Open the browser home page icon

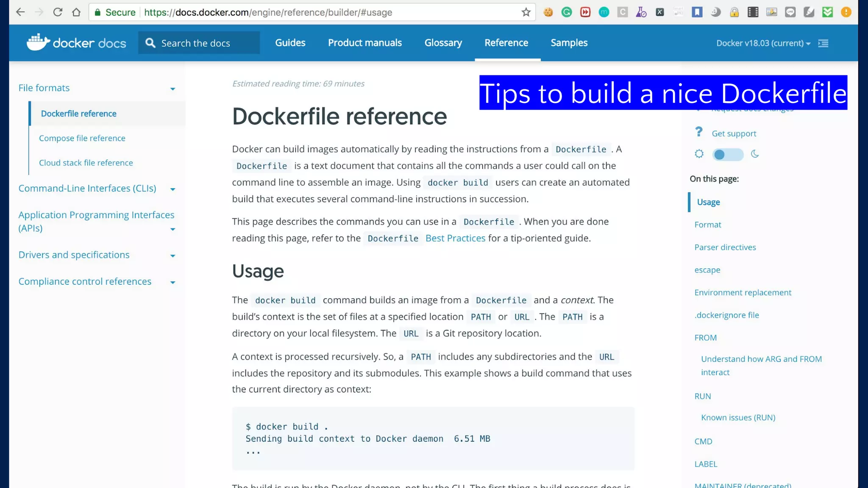(x=76, y=12)
